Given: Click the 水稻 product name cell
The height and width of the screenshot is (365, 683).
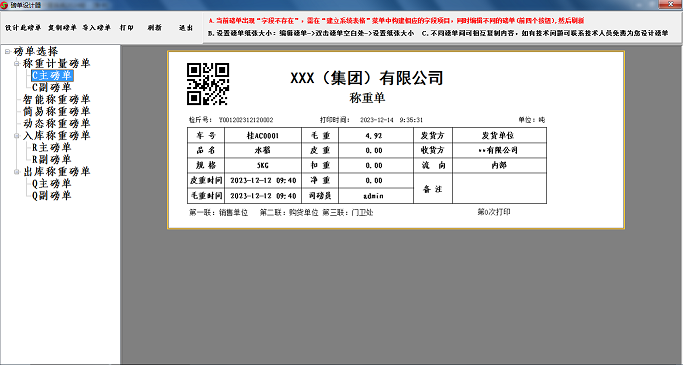Looking at the screenshot, I should pos(263,150).
